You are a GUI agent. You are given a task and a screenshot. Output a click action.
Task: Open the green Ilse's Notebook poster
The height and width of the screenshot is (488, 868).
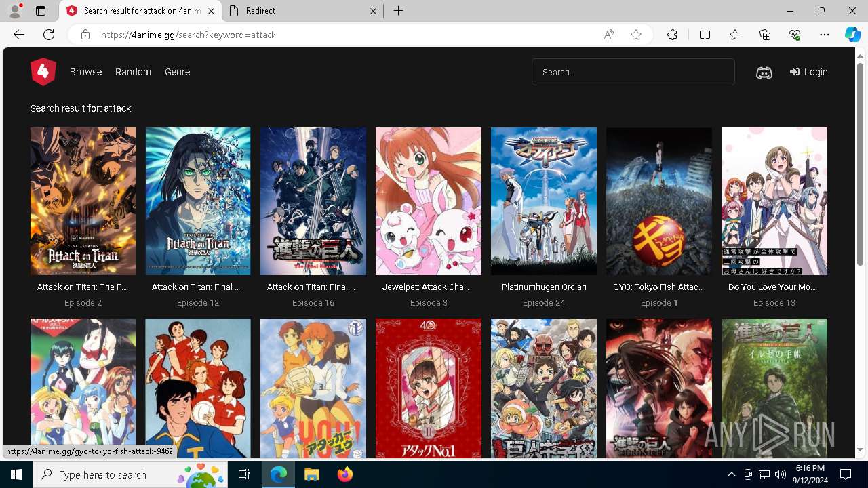click(774, 388)
